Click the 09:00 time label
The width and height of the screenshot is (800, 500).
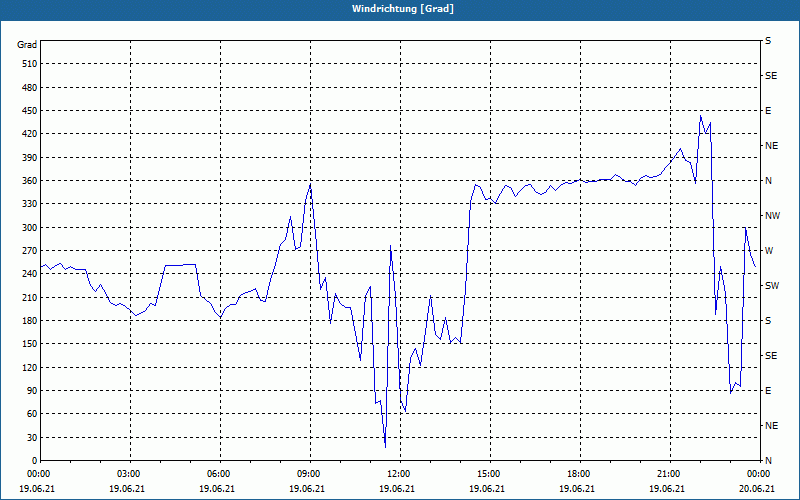point(307,474)
